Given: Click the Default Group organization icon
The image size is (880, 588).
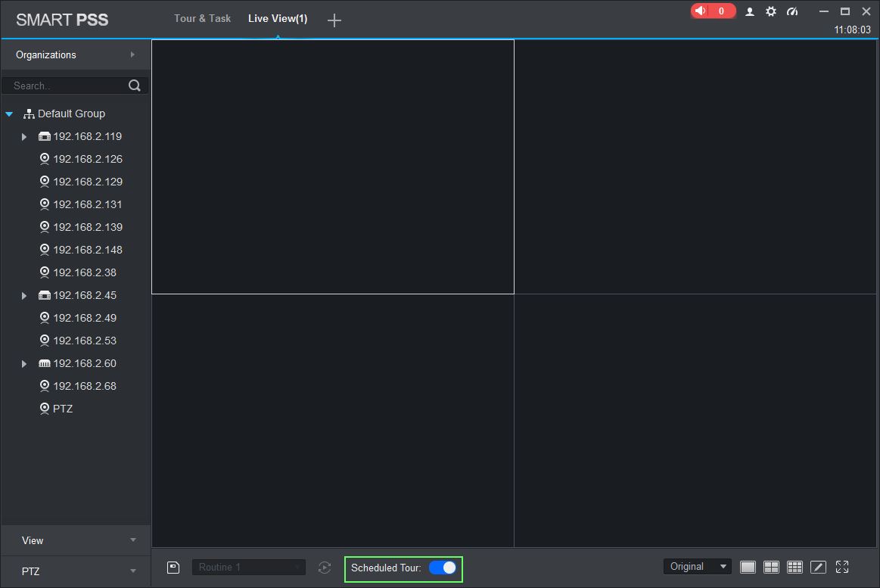Looking at the screenshot, I should coord(29,114).
